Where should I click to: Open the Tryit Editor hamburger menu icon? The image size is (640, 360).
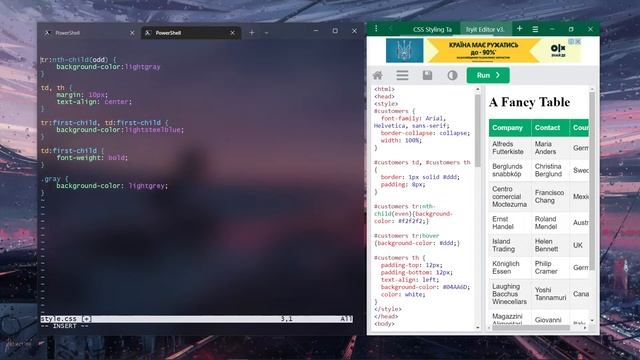(x=402, y=76)
